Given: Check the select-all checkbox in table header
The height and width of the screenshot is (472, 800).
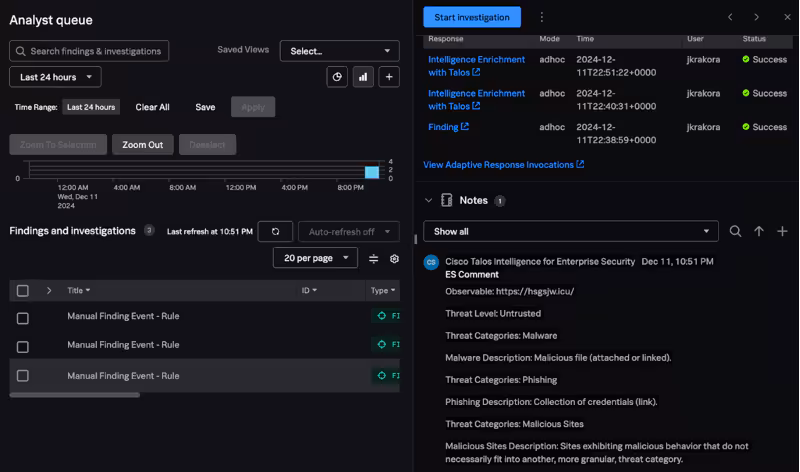Looking at the screenshot, I should point(23,291).
